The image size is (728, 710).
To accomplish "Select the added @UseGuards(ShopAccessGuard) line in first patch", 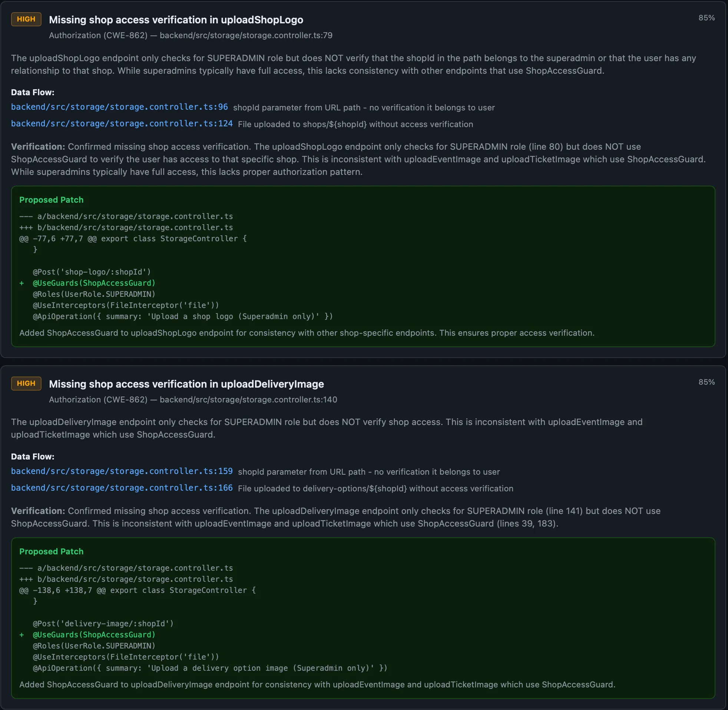I will pos(94,283).
